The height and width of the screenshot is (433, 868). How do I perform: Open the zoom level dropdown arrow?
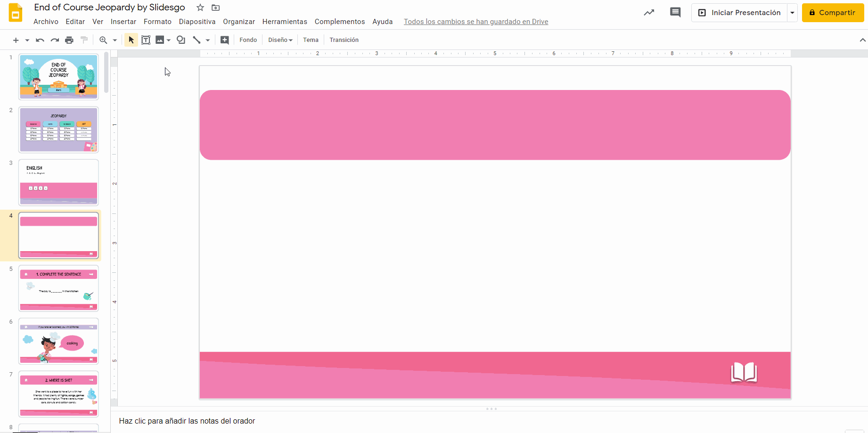click(x=115, y=40)
